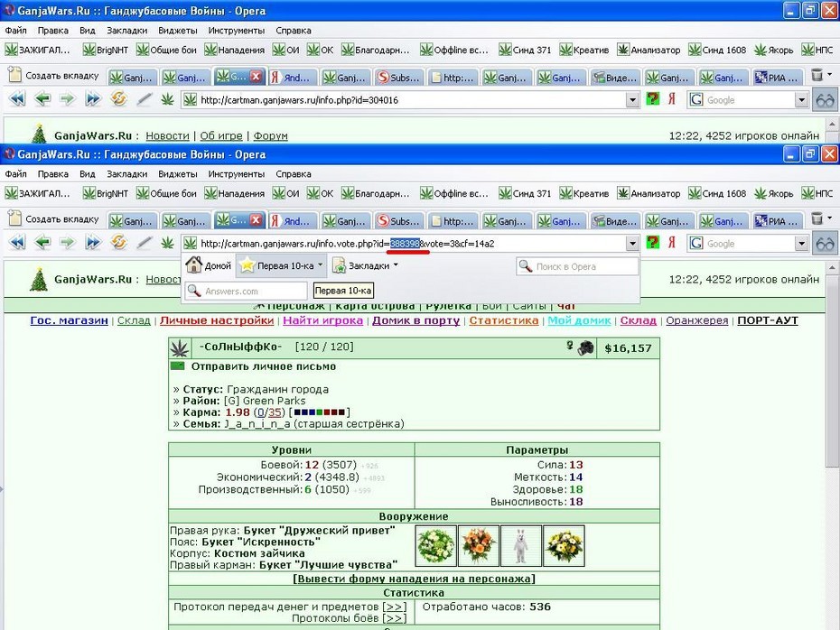Switch to the Subs... tab in front window
Viewport: 840px width, 630px height.
(398, 220)
